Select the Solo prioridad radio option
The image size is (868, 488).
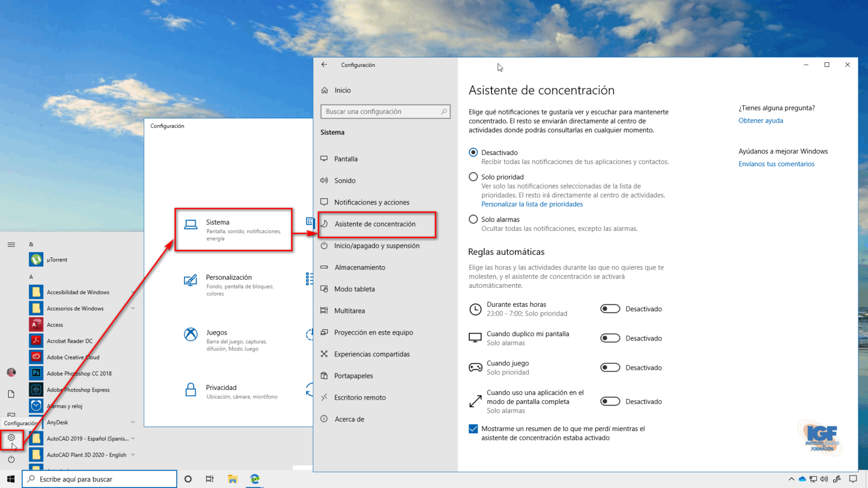point(473,177)
